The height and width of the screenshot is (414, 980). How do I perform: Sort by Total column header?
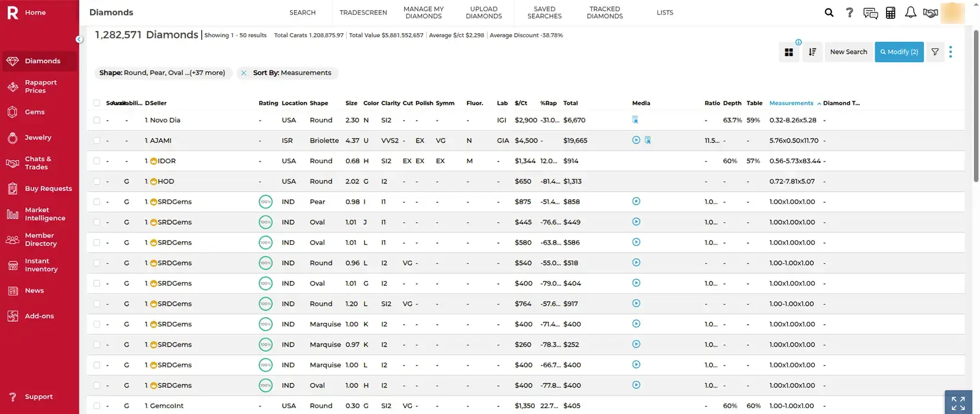tap(570, 103)
